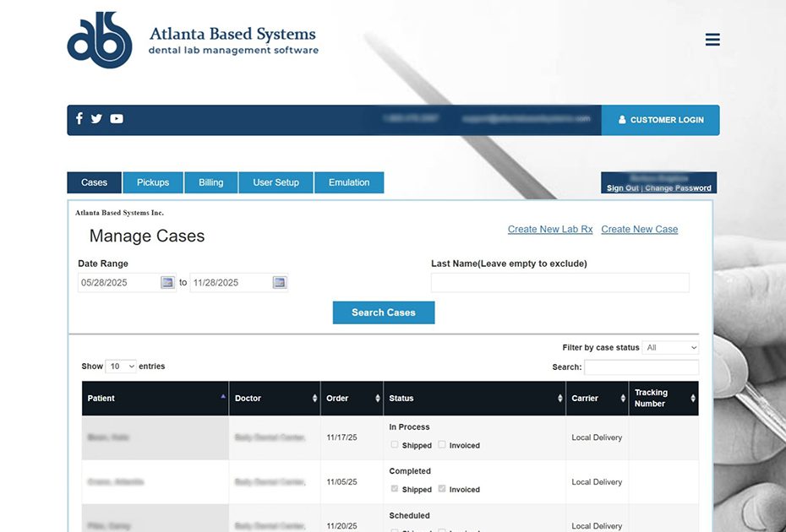Click the Last Name input field
The width and height of the screenshot is (786, 532).
coord(559,283)
